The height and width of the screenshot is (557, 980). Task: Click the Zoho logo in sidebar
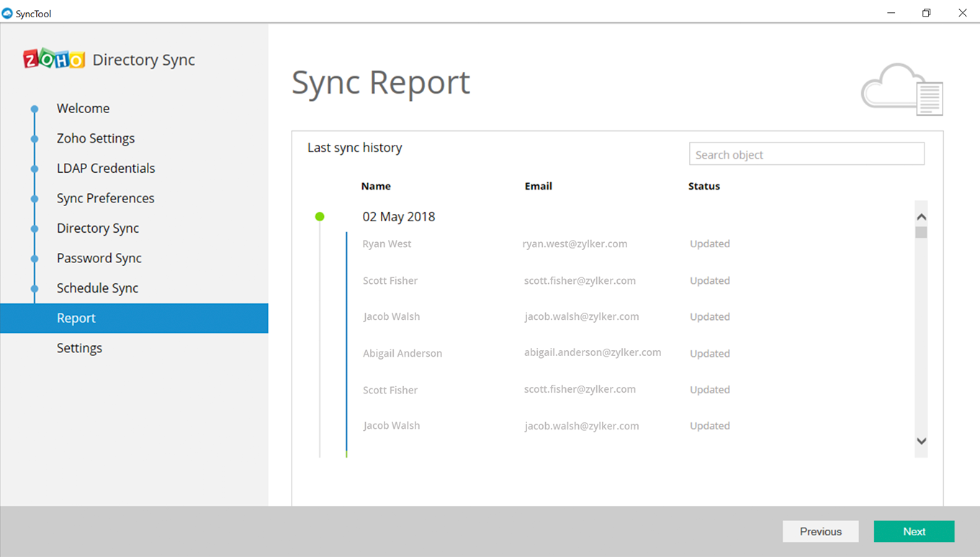pos(54,59)
